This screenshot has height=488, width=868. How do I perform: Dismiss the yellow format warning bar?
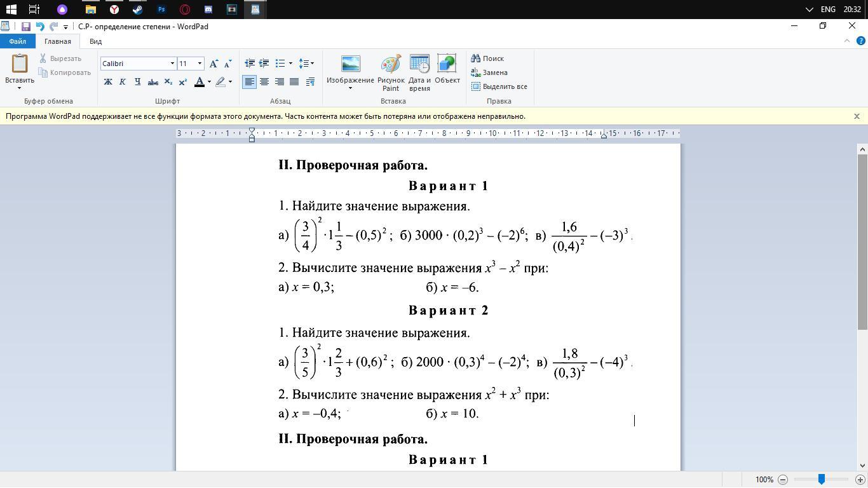857,116
